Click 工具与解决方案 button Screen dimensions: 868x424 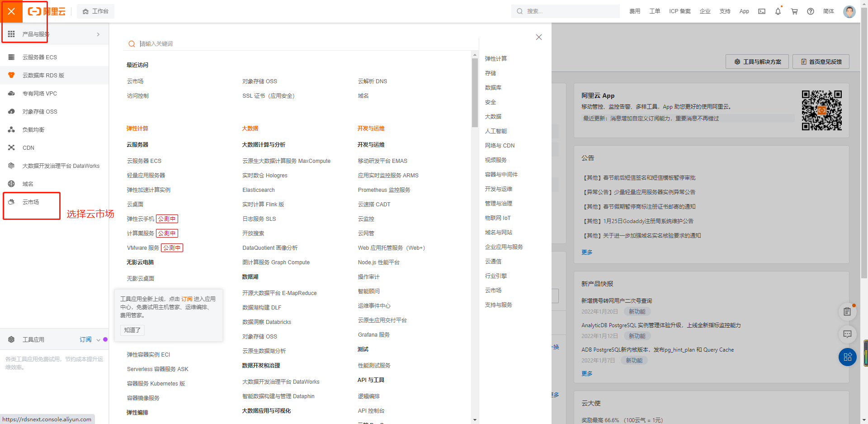[x=757, y=62]
